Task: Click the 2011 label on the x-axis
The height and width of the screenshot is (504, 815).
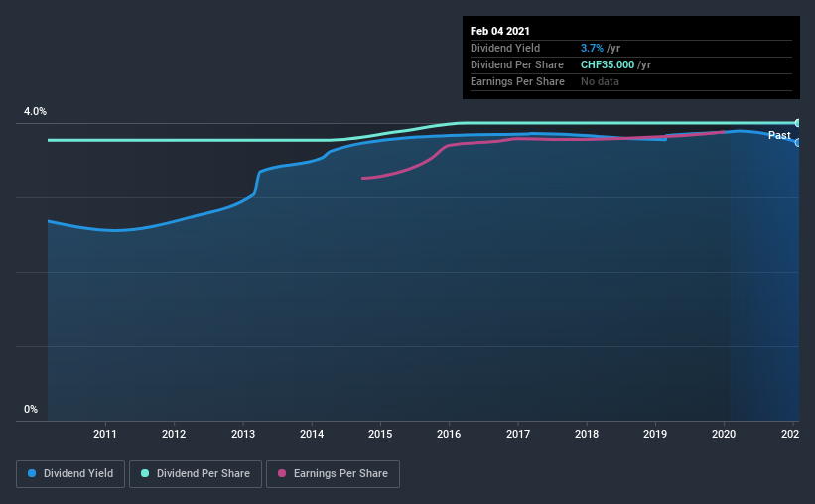Action: click(x=105, y=434)
